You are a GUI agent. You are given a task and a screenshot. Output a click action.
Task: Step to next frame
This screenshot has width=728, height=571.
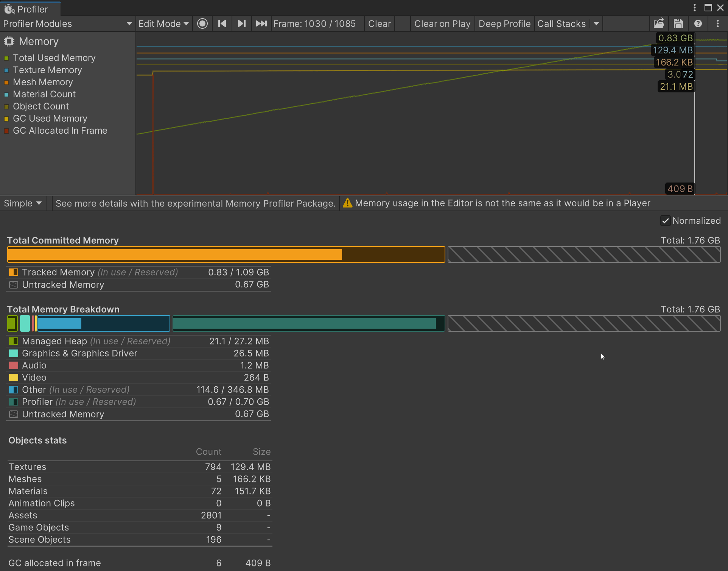click(x=241, y=24)
